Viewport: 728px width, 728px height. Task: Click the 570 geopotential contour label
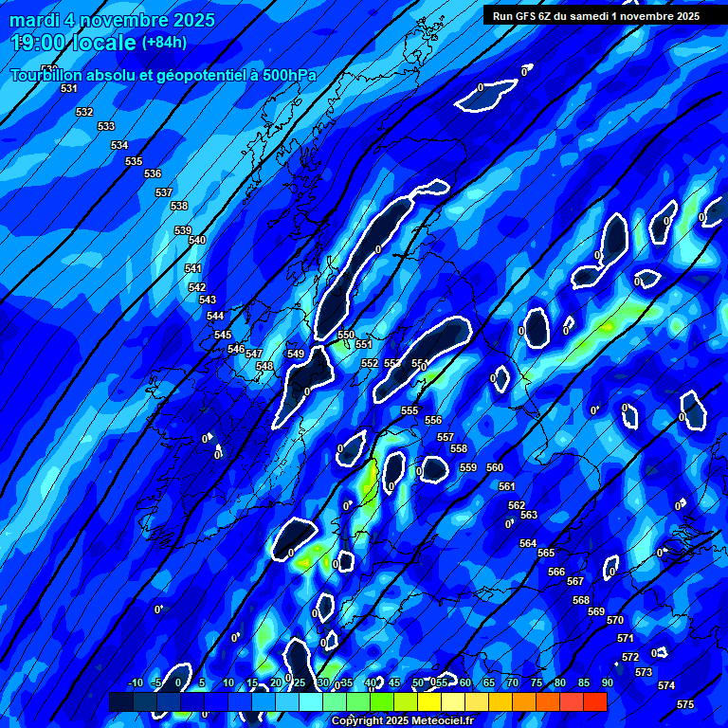(x=615, y=620)
